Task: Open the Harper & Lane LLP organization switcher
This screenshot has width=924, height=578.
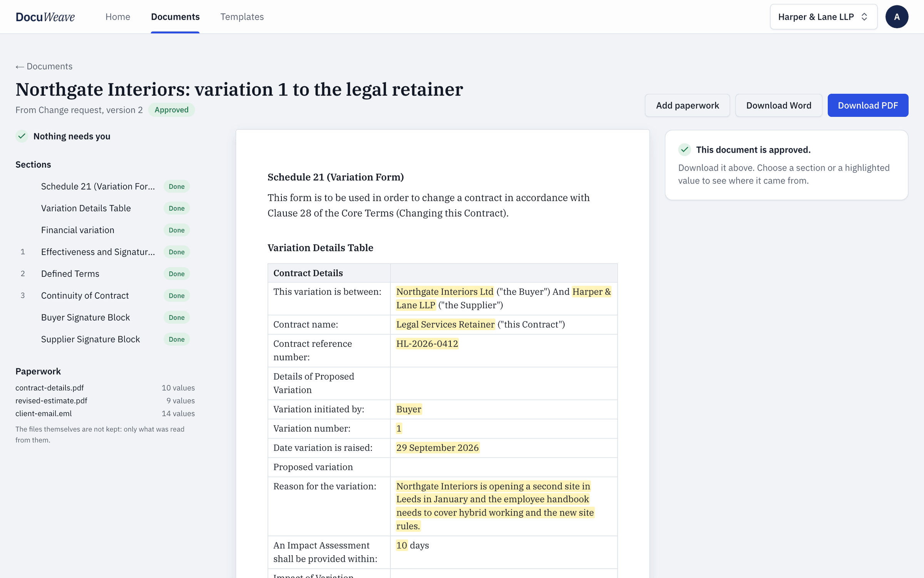Action: click(824, 17)
